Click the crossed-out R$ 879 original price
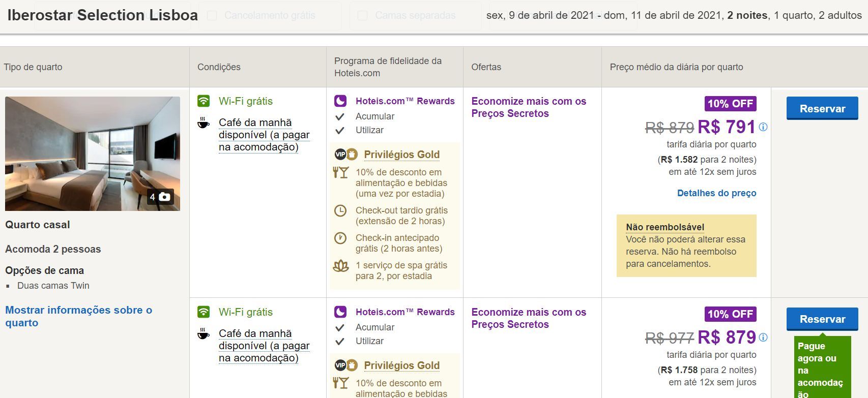The image size is (868, 398). pyautogui.click(x=670, y=128)
